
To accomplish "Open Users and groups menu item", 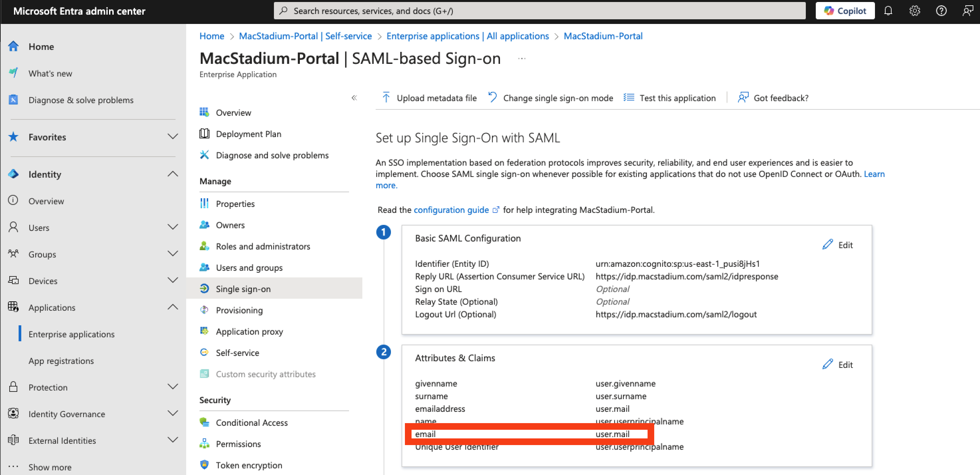I will tap(249, 267).
